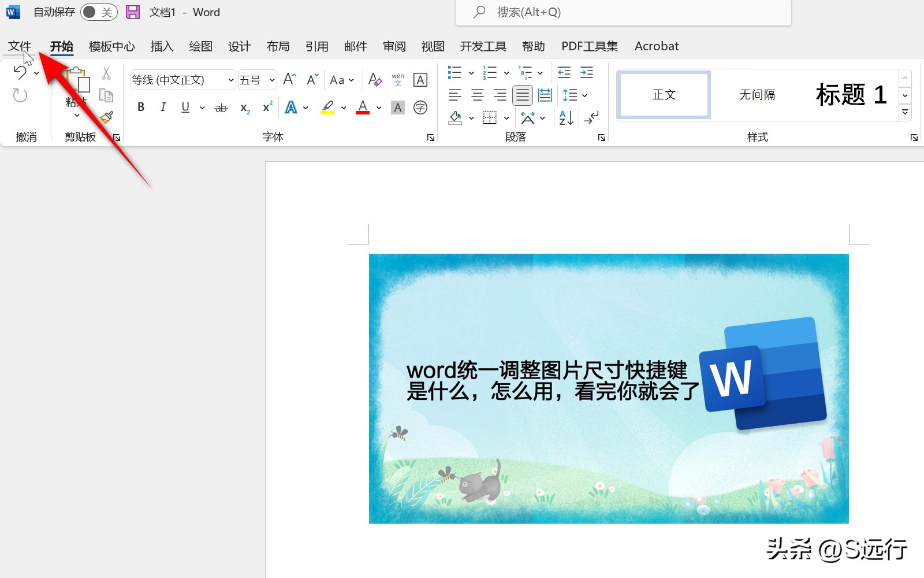This screenshot has height=578, width=924.
Task: Center align text
Action: (x=478, y=95)
